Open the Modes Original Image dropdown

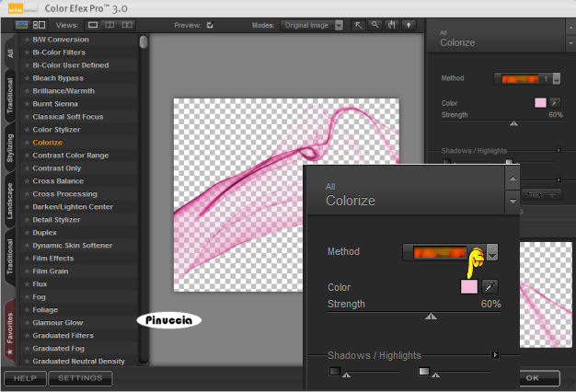point(312,25)
